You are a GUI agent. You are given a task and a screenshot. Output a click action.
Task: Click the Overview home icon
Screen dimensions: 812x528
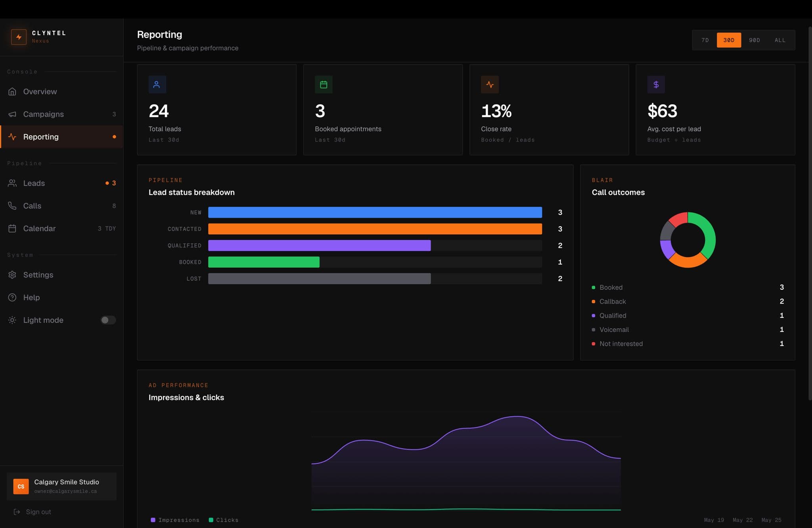(12, 92)
